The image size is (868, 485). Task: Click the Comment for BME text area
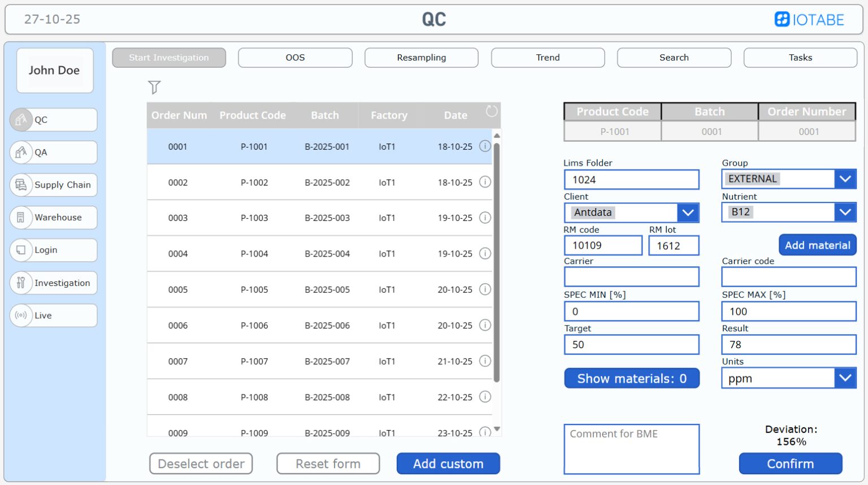[x=631, y=448]
